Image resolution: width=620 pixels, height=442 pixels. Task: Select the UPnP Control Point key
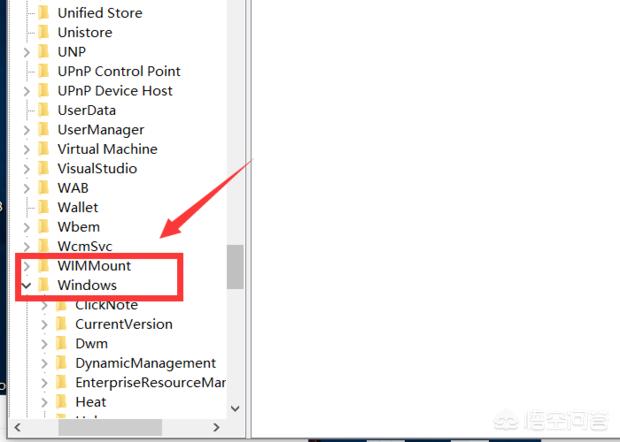coord(119,71)
